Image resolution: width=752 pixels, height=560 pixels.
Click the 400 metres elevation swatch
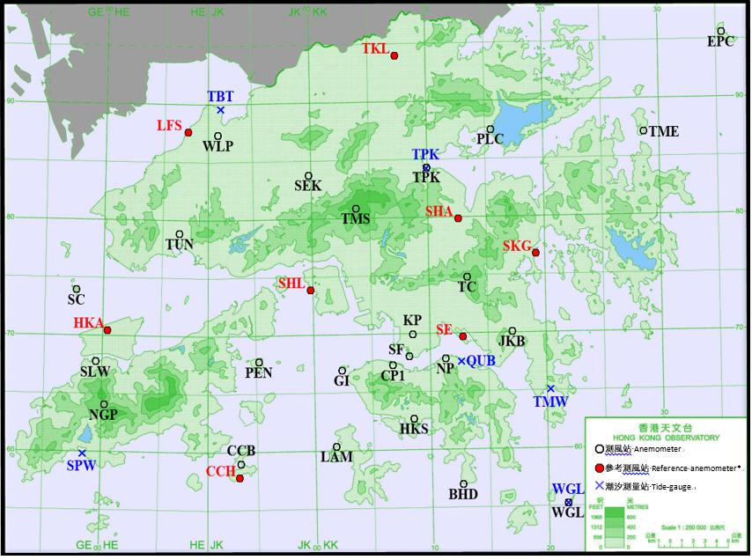615,524
